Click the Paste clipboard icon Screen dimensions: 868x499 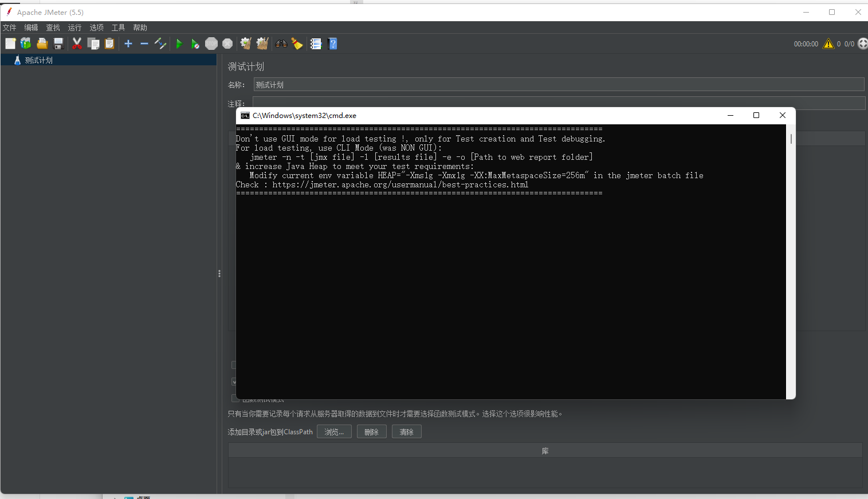coord(109,44)
